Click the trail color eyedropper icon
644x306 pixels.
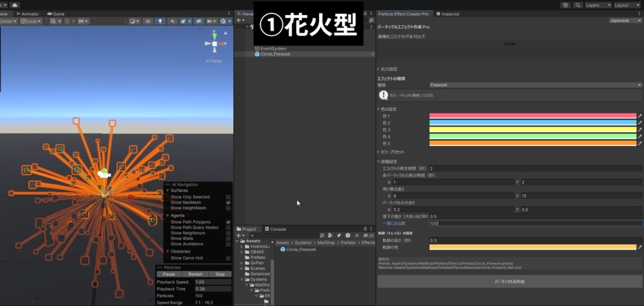pos(640,247)
